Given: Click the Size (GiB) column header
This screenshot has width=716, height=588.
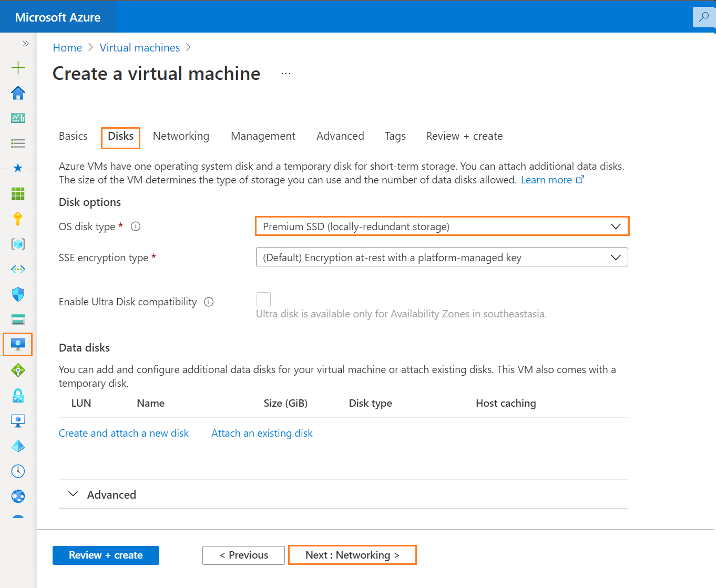Looking at the screenshot, I should [285, 403].
